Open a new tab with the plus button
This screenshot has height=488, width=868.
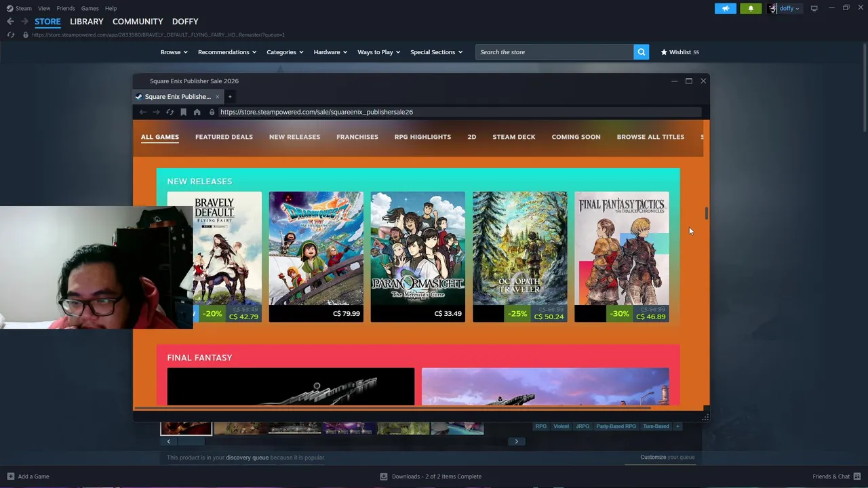[230, 96]
